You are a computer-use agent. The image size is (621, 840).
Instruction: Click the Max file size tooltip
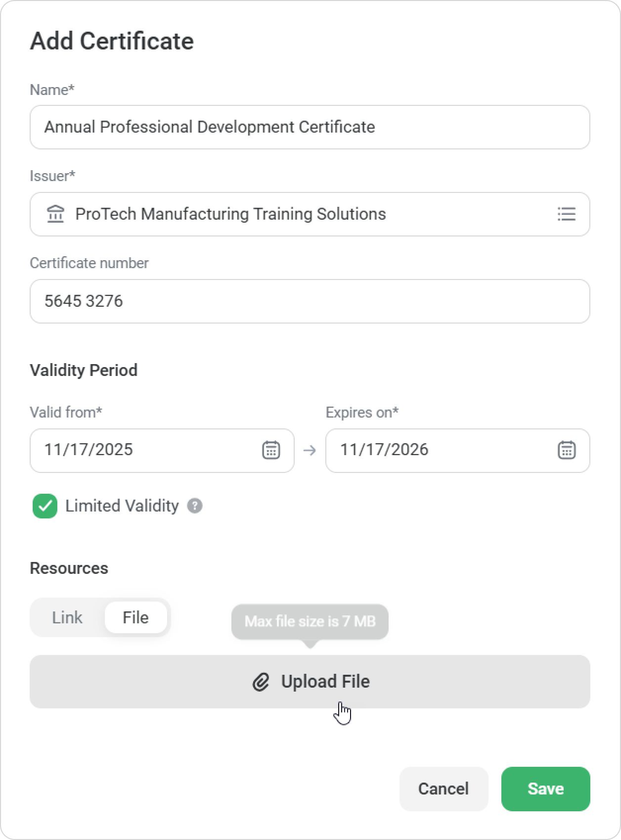tap(310, 621)
